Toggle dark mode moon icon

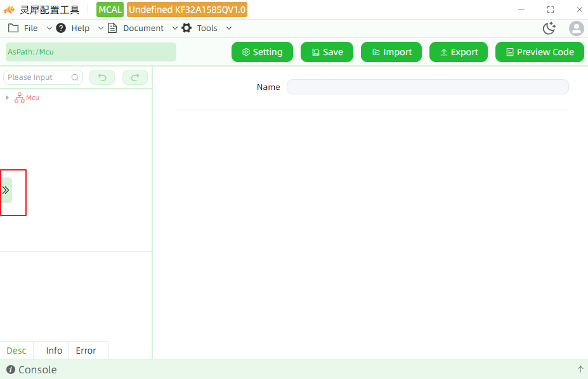tap(549, 28)
